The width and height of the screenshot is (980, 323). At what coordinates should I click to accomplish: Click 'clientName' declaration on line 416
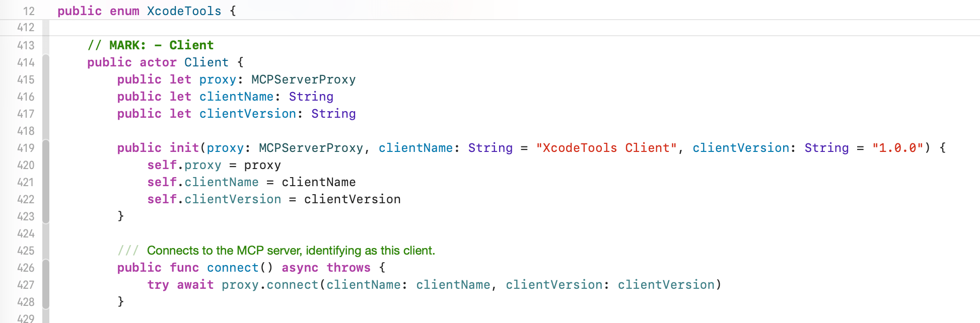(x=236, y=96)
